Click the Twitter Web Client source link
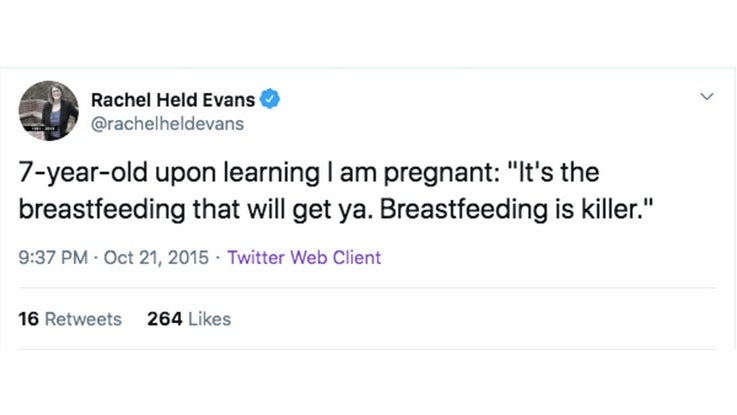This screenshot has width=737, height=415. point(304,258)
